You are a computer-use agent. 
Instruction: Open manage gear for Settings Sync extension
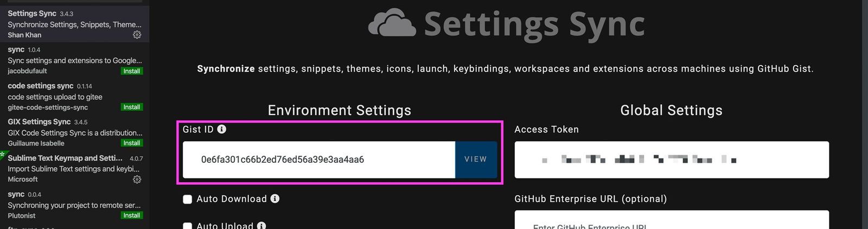[137, 35]
